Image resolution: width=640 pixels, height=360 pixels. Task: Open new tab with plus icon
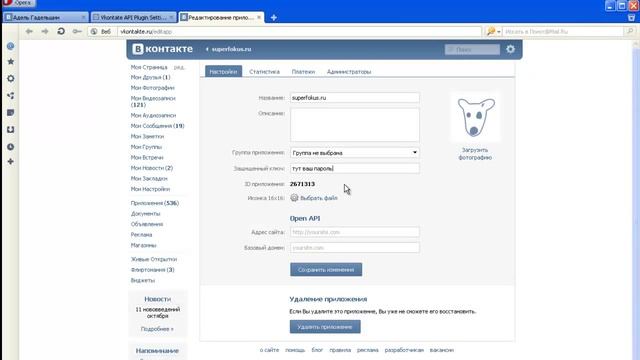point(274,18)
